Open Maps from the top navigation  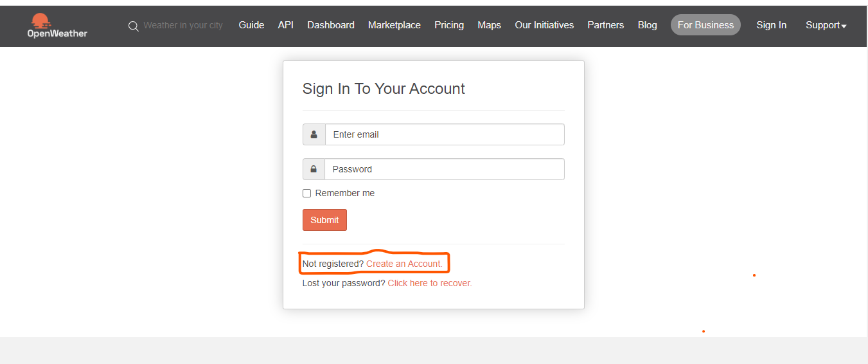click(x=489, y=25)
